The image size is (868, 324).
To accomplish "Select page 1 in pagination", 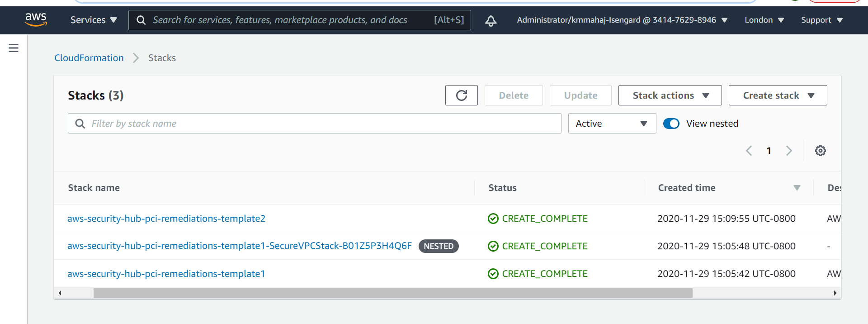I will [769, 151].
